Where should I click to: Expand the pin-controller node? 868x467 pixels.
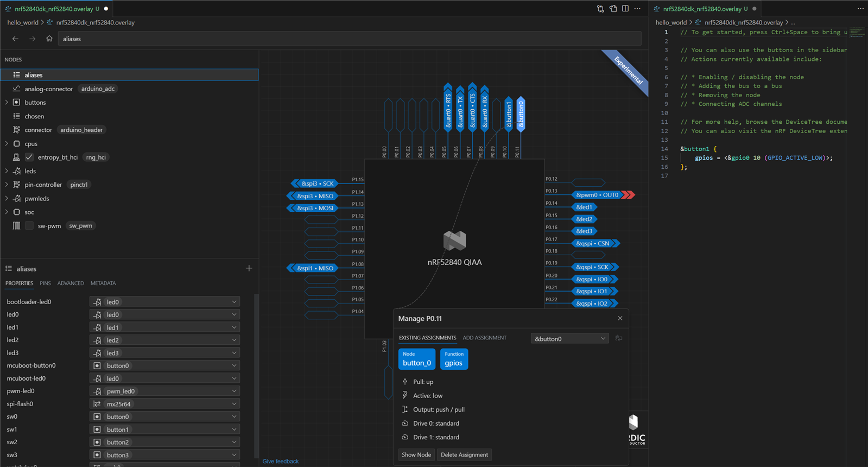7,185
